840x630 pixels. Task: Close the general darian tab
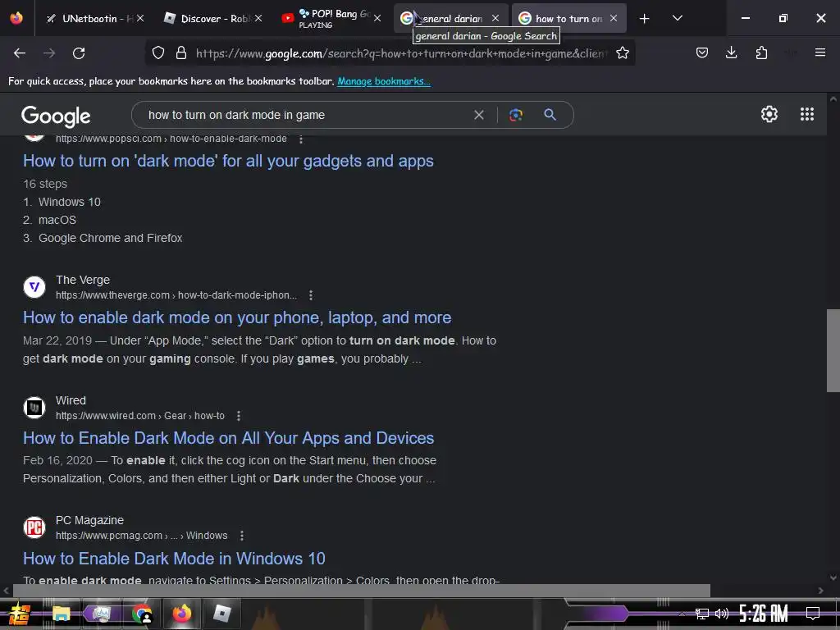coord(495,18)
